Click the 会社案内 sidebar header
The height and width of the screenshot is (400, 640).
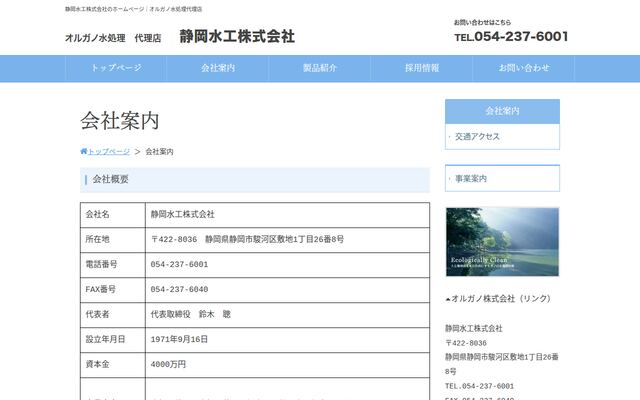[502, 111]
